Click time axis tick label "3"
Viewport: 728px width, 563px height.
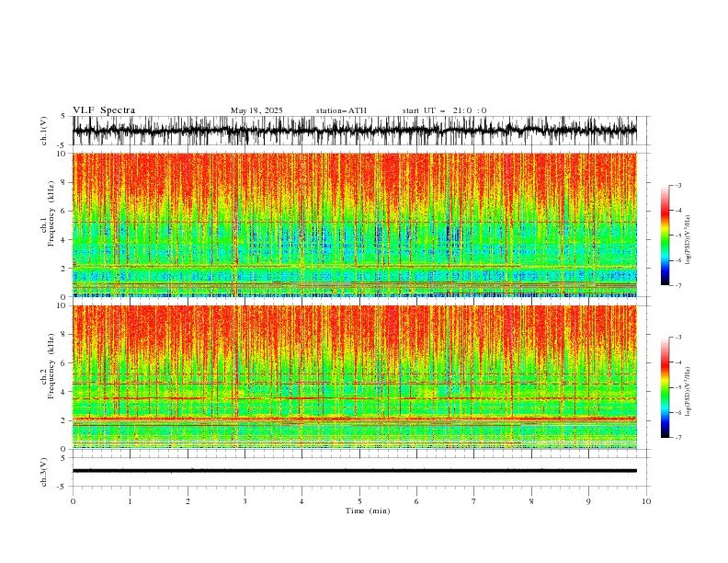click(245, 501)
